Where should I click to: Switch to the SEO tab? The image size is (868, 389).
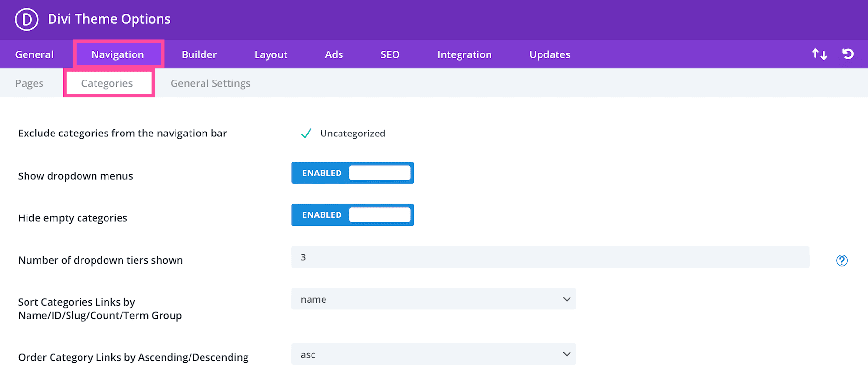point(390,54)
